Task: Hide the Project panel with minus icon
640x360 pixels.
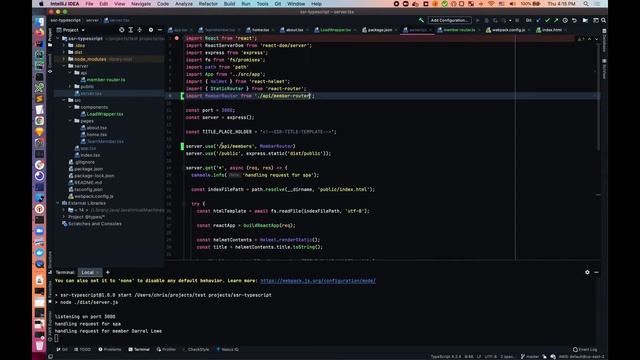Action: point(160,30)
